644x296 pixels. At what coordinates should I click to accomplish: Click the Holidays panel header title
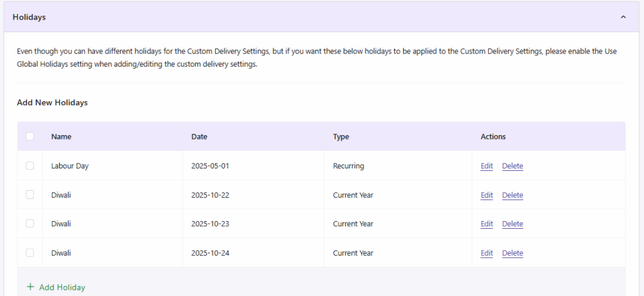point(29,17)
